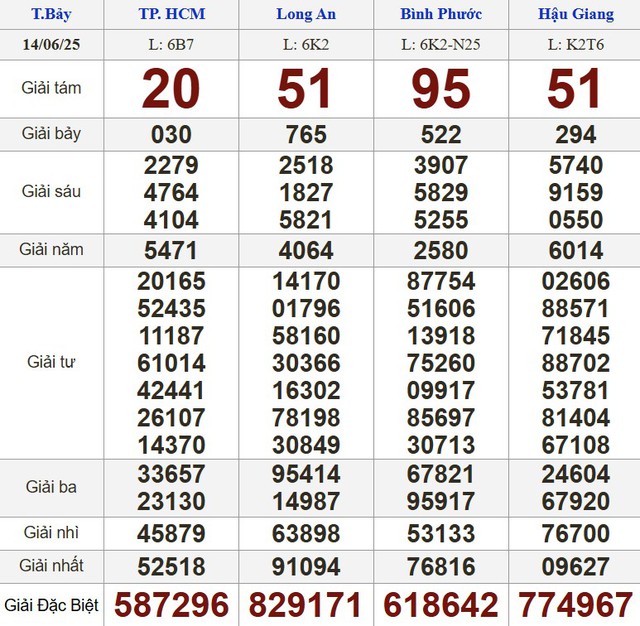The width and height of the screenshot is (640, 626).
Task: Click the lottery code L: 6K2-N25
Action: [x=441, y=45]
